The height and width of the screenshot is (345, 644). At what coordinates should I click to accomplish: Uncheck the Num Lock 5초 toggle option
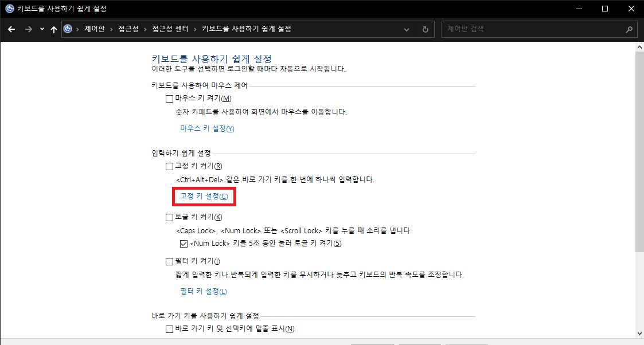click(x=184, y=243)
